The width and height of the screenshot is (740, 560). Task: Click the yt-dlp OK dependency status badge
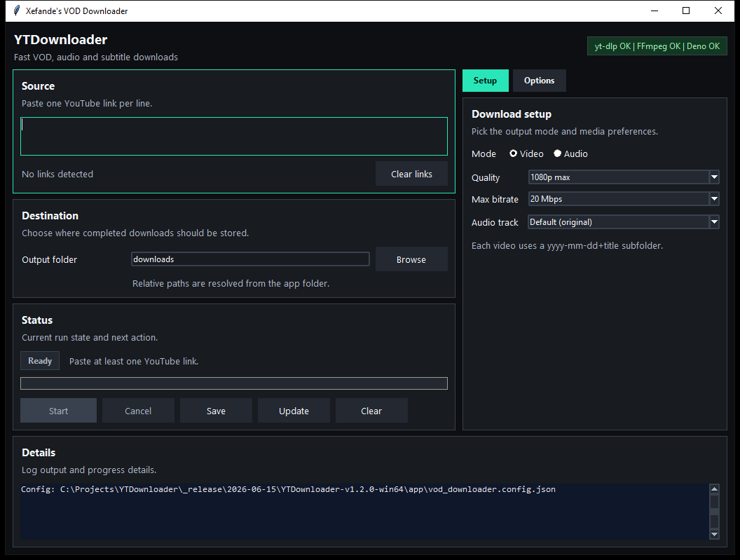tap(657, 46)
